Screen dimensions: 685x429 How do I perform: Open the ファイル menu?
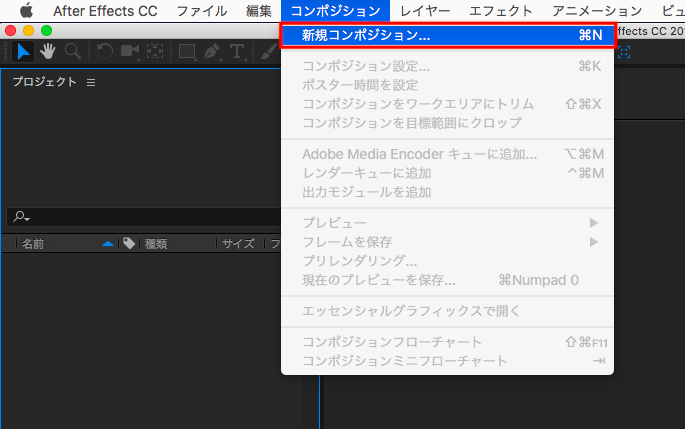coord(202,10)
